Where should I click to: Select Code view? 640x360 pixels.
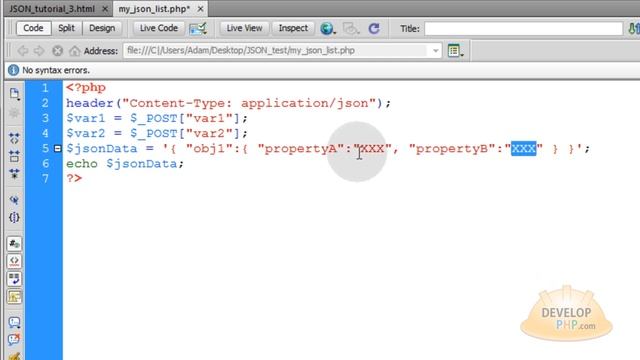[x=33, y=28]
